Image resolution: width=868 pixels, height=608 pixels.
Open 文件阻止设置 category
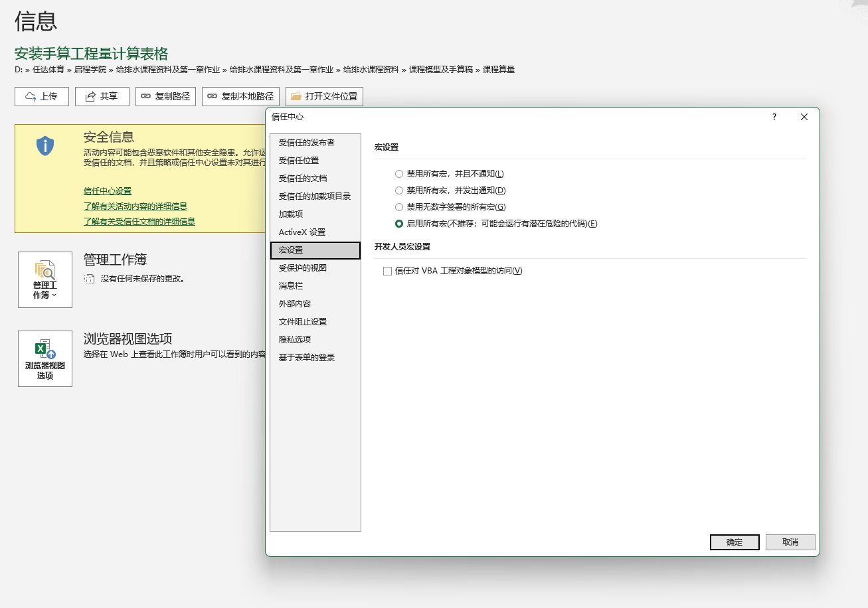click(x=315, y=322)
